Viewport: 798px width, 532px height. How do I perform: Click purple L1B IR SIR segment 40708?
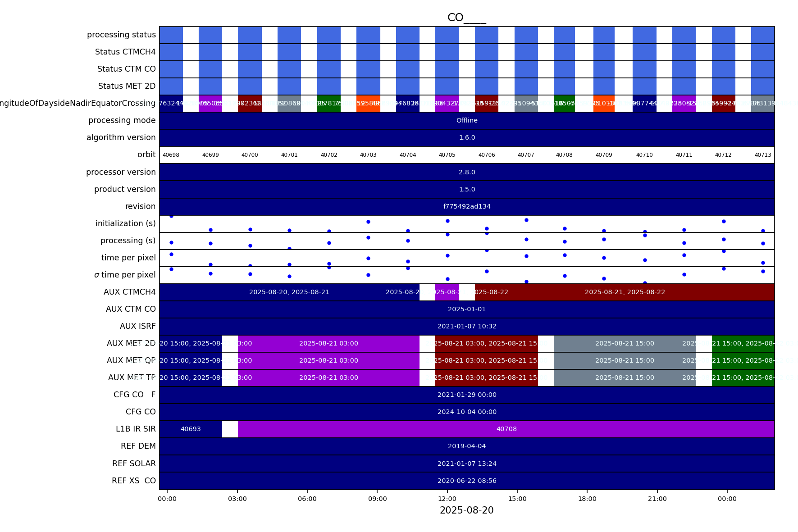tap(506, 429)
